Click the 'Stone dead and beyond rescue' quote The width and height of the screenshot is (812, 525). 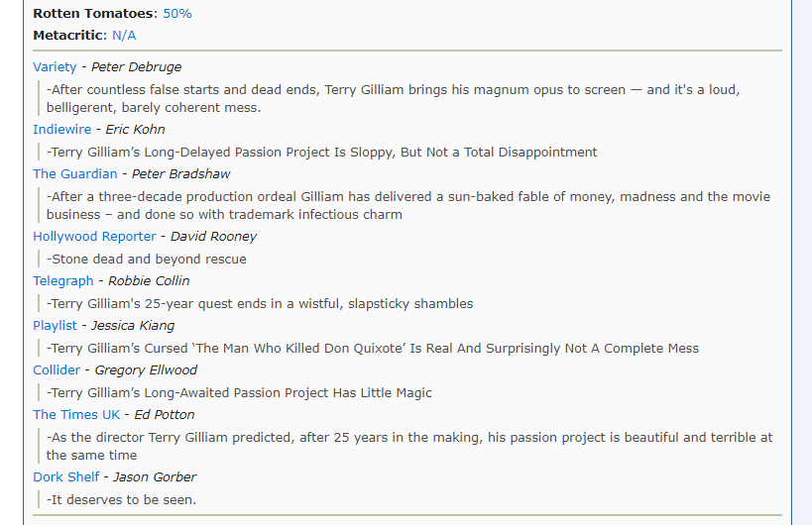pyautogui.click(x=147, y=260)
